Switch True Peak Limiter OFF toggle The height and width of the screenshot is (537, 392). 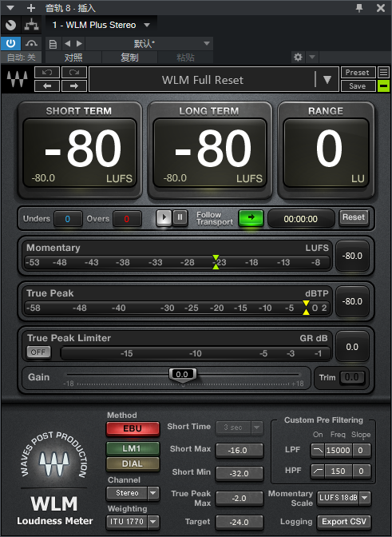point(38,352)
